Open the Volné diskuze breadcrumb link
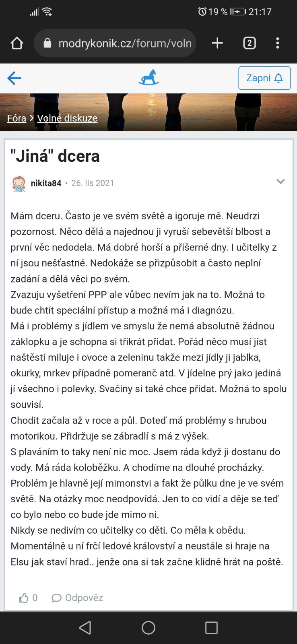Viewport: 297px width, 644px height. (67, 118)
